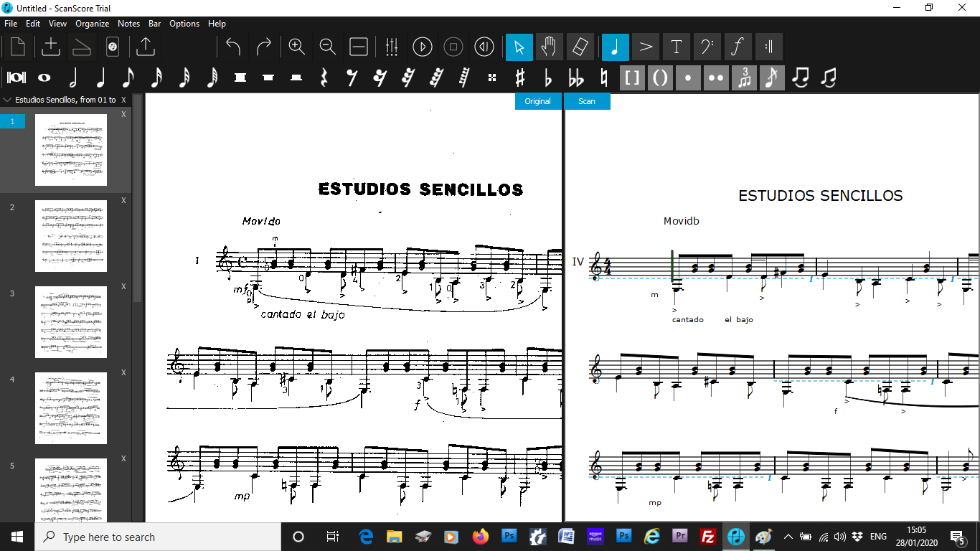980x551 pixels.
Task: Switch to the Scan tab
Action: pos(587,101)
